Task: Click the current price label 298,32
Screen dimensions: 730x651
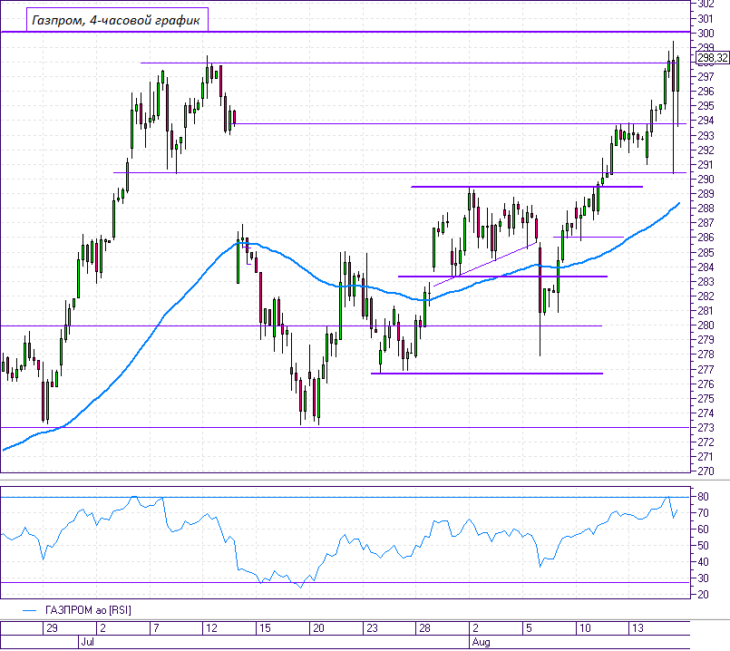Action: 712,58
